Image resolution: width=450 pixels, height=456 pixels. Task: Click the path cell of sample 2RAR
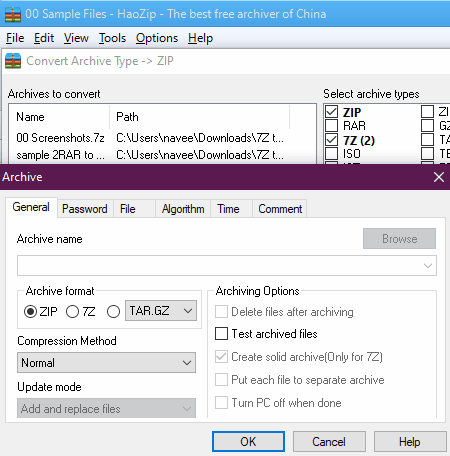pos(200,155)
